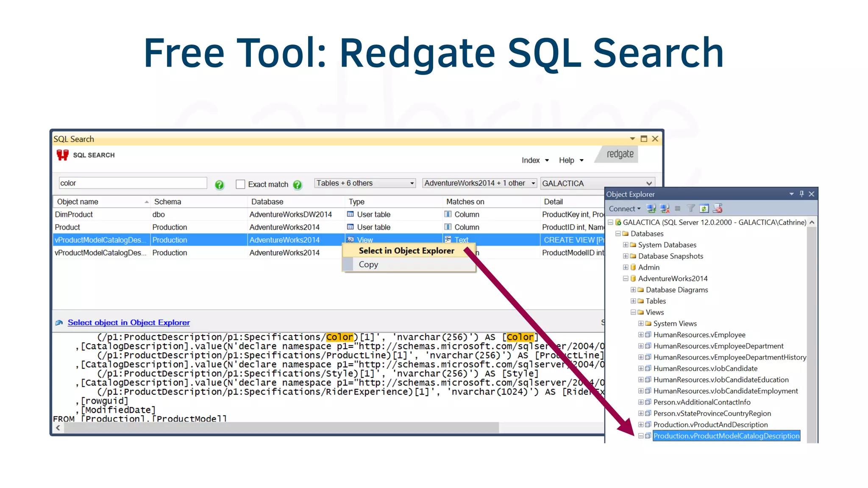Select HumanResources.vJobCandidateEmployment in tree

tap(726, 391)
